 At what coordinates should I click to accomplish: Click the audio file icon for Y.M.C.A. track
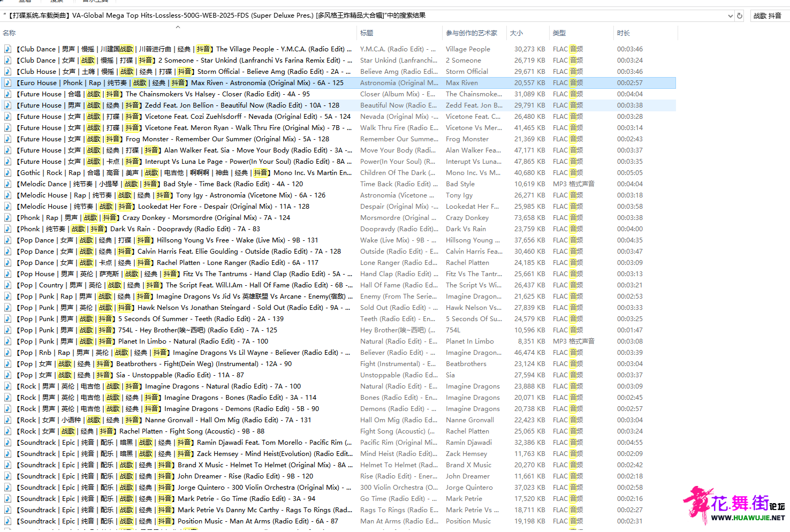pos(8,49)
